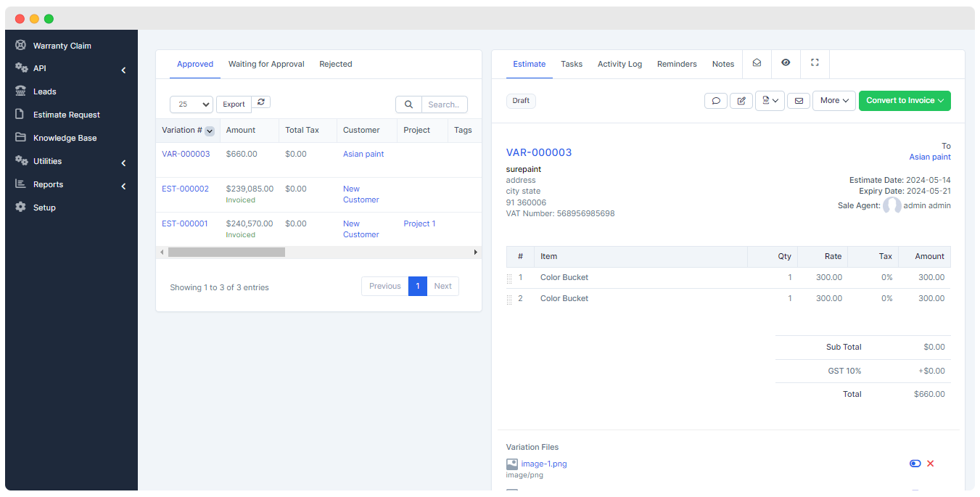Screen dimensions: 980x497
Task: Switch to the Approved tab
Action: 195,64
